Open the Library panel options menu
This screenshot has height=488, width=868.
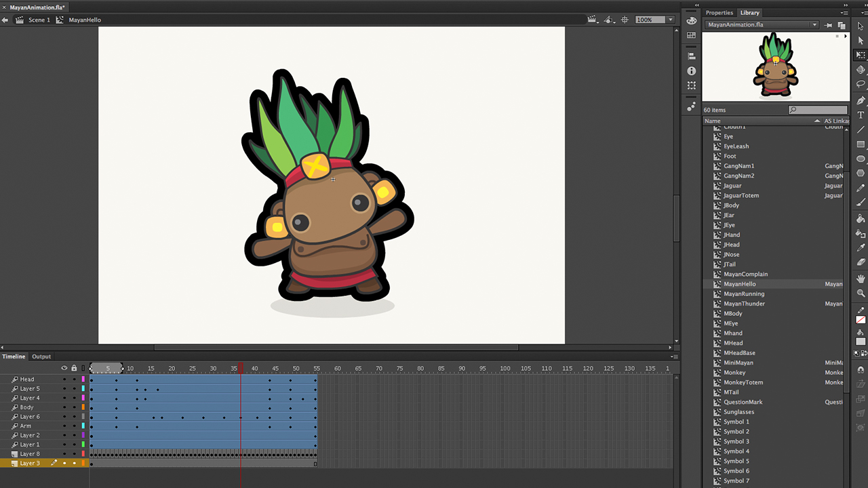tap(844, 13)
